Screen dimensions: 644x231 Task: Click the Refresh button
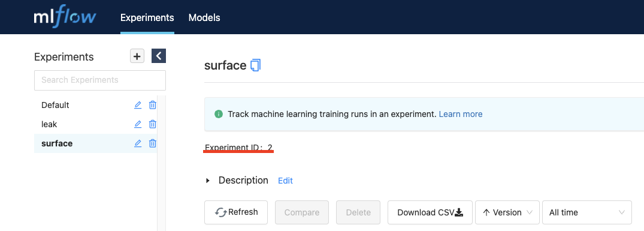tap(236, 212)
